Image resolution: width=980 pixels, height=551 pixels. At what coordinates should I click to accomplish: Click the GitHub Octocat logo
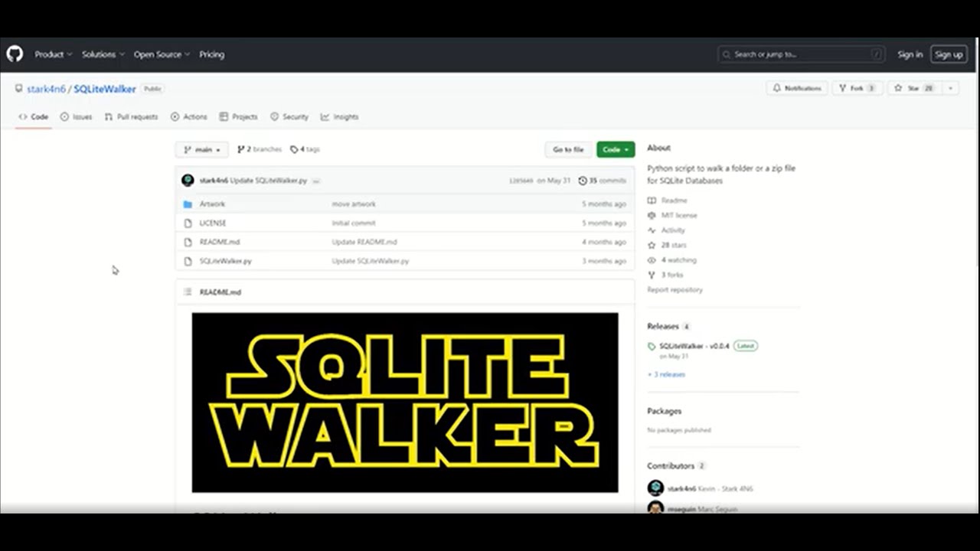tap(15, 54)
